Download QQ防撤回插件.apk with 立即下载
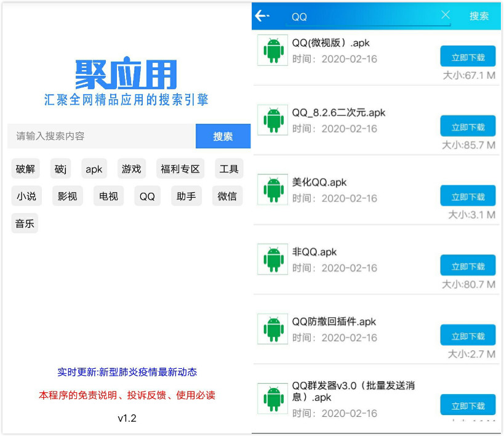 (468, 335)
